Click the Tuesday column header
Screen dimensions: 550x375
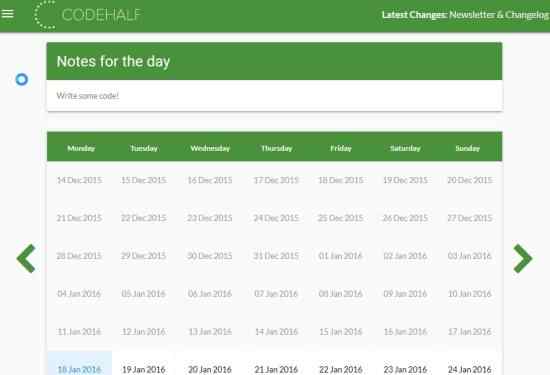click(x=144, y=148)
